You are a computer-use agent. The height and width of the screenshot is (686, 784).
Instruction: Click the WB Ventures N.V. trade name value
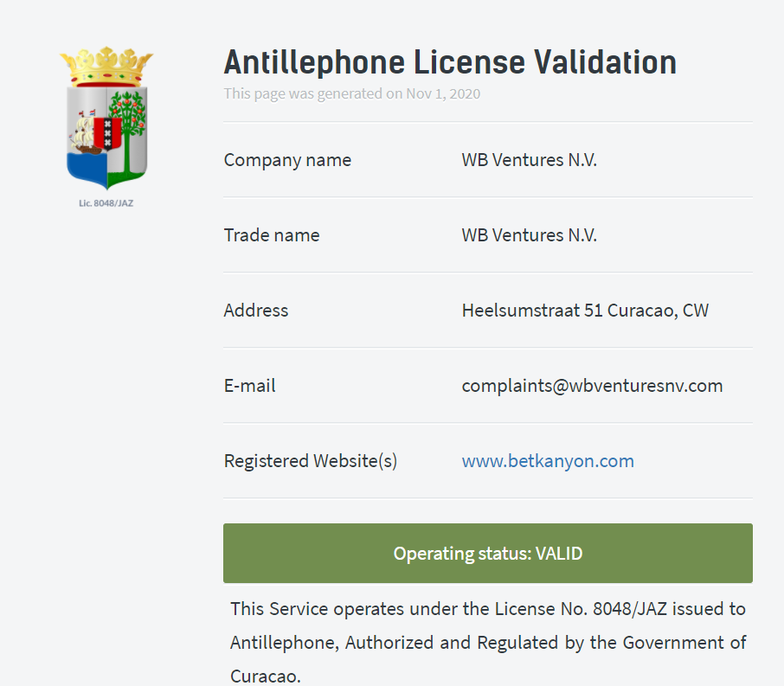point(529,235)
